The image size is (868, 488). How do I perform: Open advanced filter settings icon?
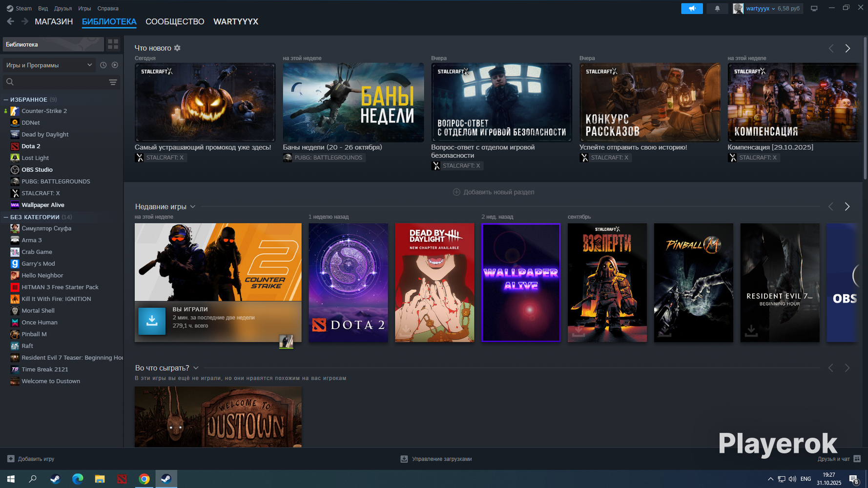click(113, 82)
